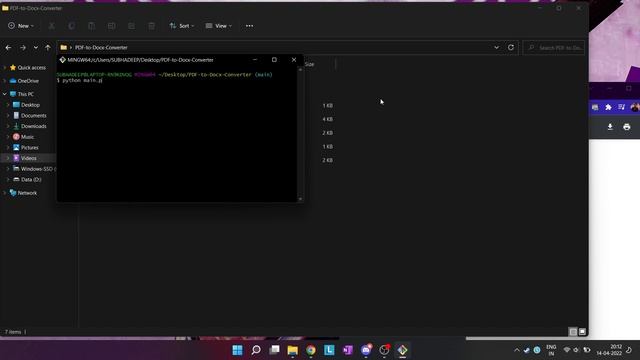The width and height of the screenshot is (640, 360).
Task: Open the Windows Start menu
Action: [237, 350]
